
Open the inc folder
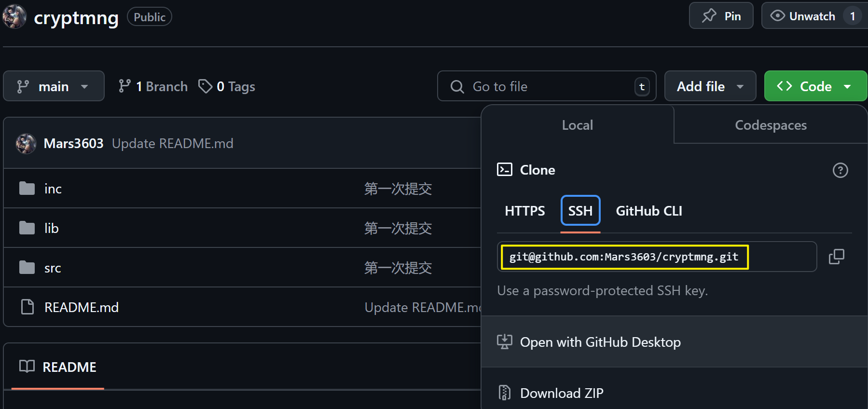click(x=53, y=189)
